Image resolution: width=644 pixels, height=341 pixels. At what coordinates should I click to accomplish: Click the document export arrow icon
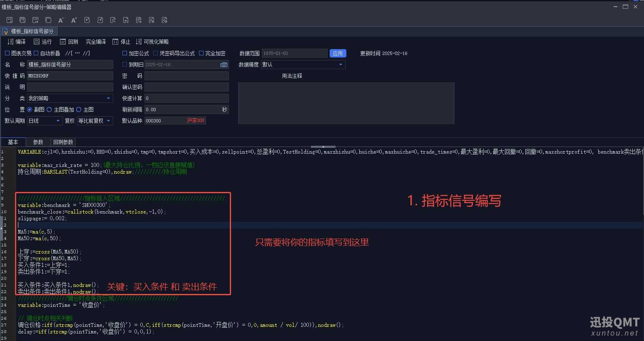click(139, 20)
